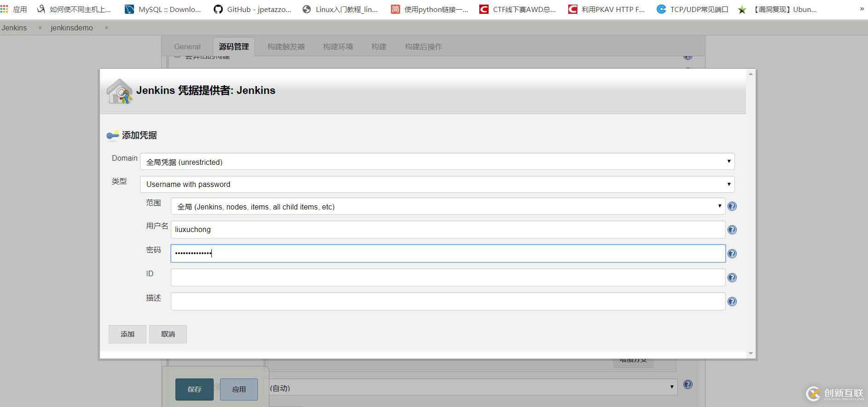The width and height of the screenshot is (868, 407).
Task: Switch to the 构建触发器 tab
Action: 286,47
